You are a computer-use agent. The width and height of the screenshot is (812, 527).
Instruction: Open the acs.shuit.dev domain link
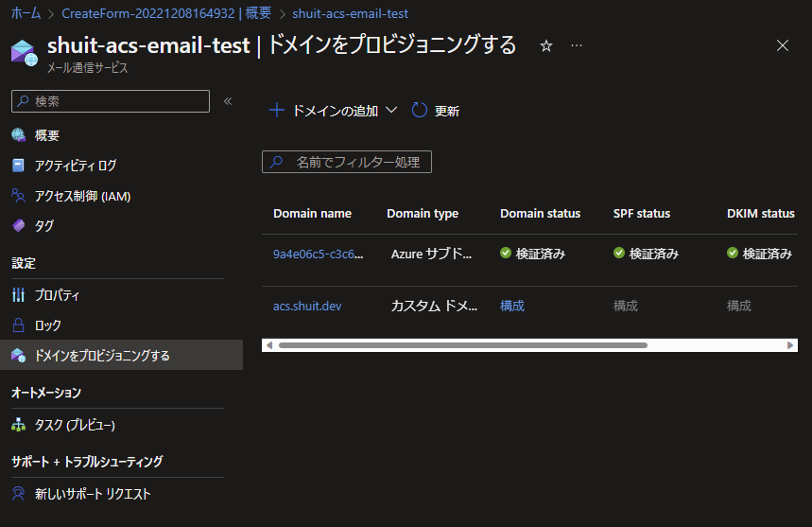point(307,307)
